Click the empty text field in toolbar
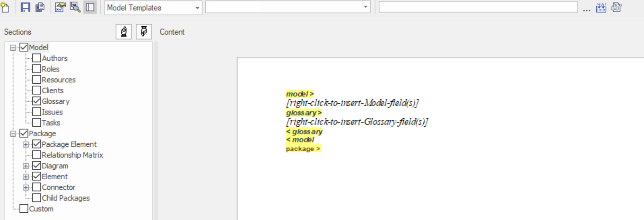This screenshot has height=220, width=644. pyautogui.click(x=478, y=7)
